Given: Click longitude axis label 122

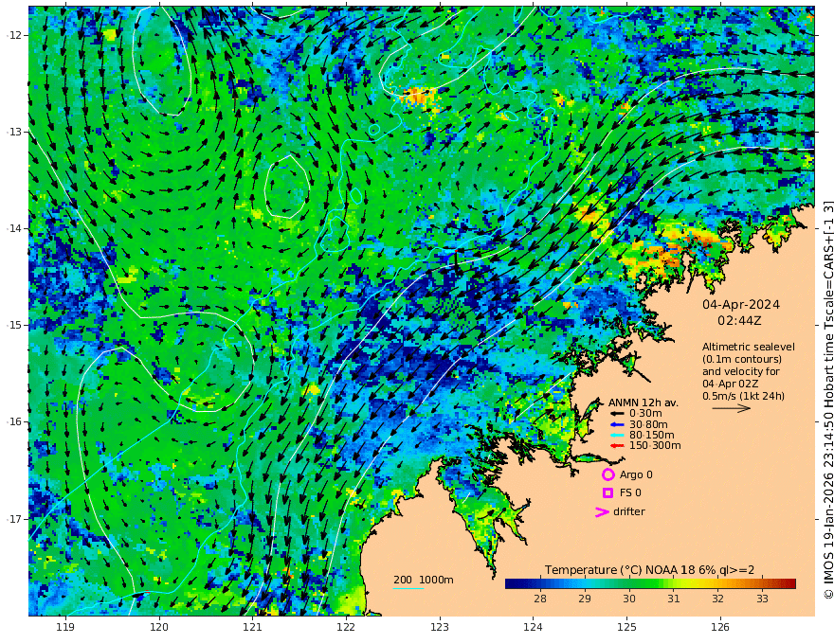Looking at the screenshot, I should [x=346, y=628].
